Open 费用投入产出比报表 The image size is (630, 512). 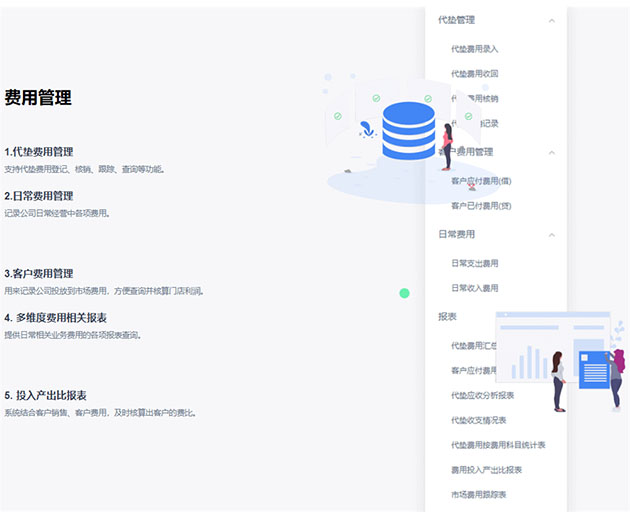[486, 469]
